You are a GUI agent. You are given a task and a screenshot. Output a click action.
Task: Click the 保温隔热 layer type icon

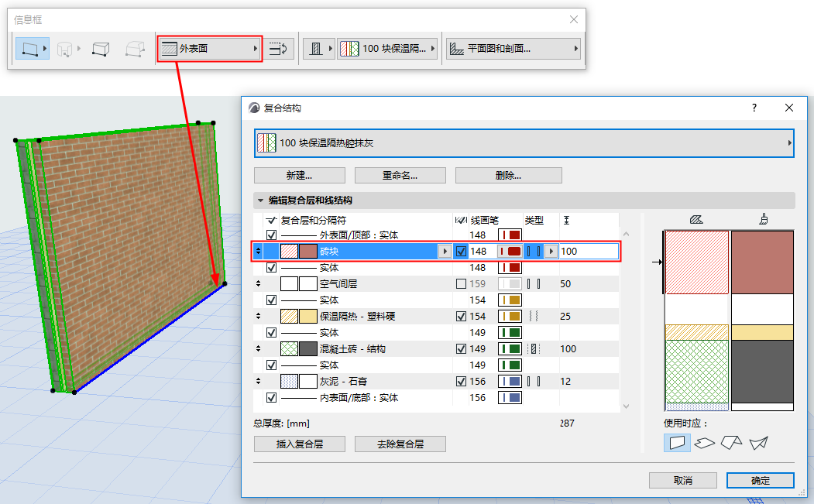533,316
